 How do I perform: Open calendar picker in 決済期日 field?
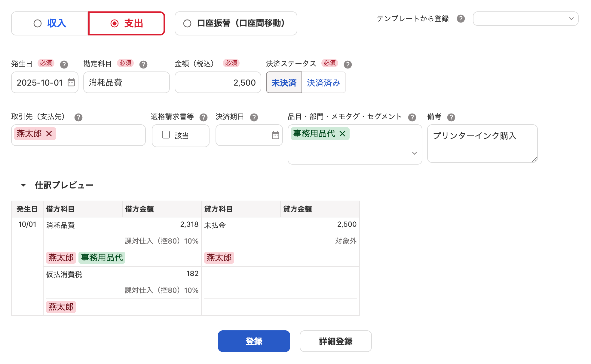[x=275, y=135]
